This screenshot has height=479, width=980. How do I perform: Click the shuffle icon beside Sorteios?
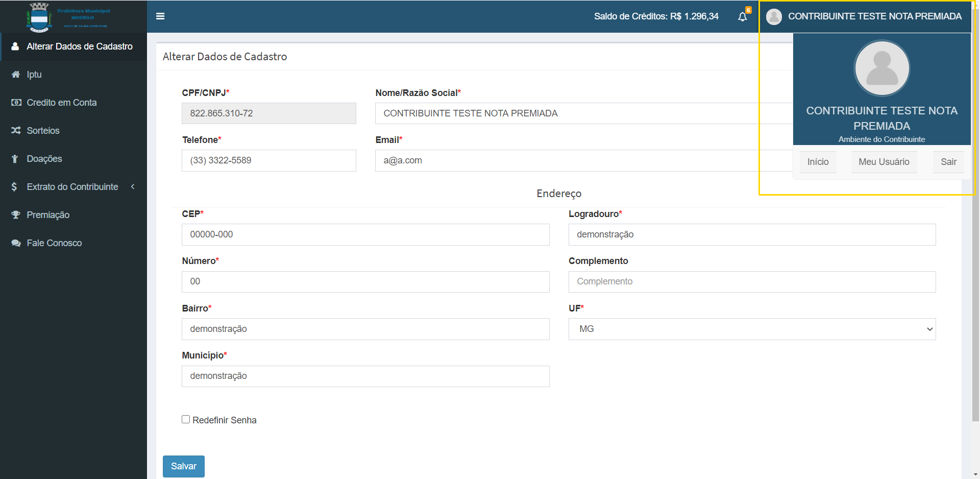point(16,131)
